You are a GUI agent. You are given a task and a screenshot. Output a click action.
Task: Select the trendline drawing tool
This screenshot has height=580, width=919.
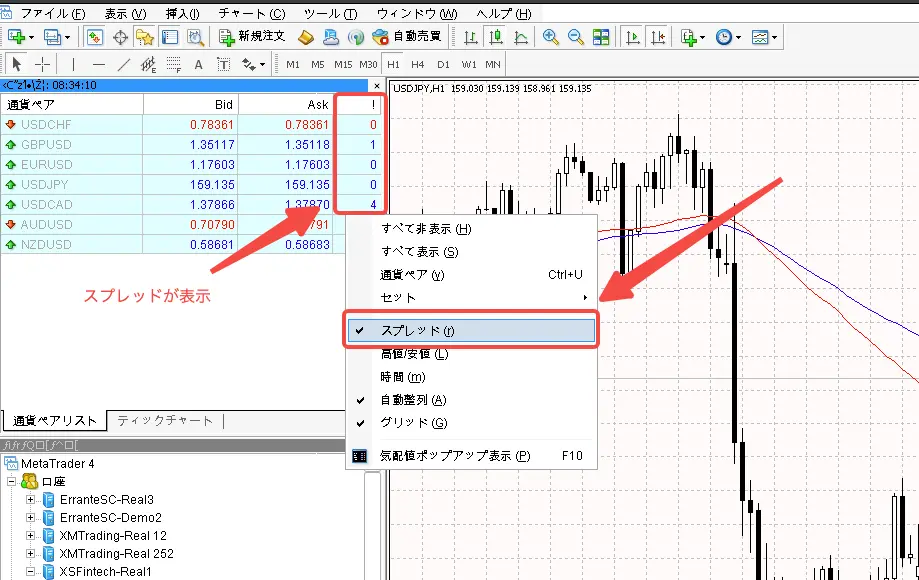123,64
